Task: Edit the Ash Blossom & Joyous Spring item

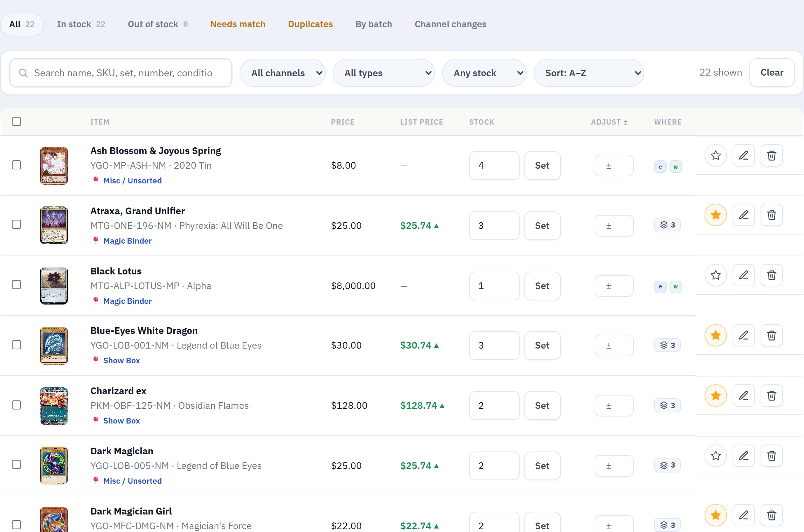Action: pos(744,155)
